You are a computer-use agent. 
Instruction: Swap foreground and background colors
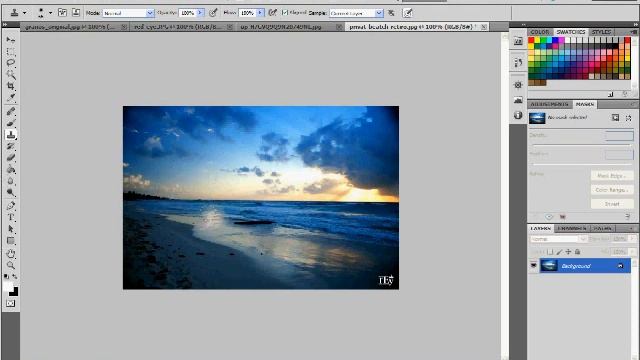(x=15, y=277)
